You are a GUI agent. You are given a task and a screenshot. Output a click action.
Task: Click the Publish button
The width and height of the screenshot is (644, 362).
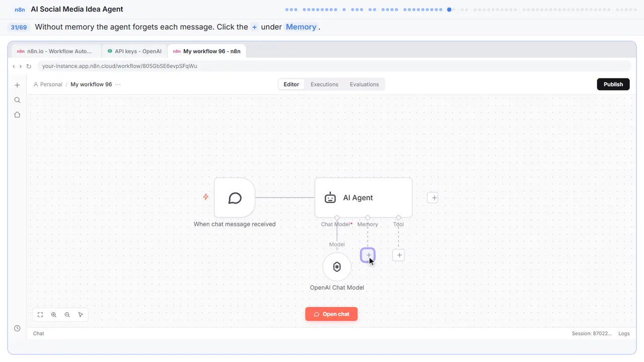(613, 84)
